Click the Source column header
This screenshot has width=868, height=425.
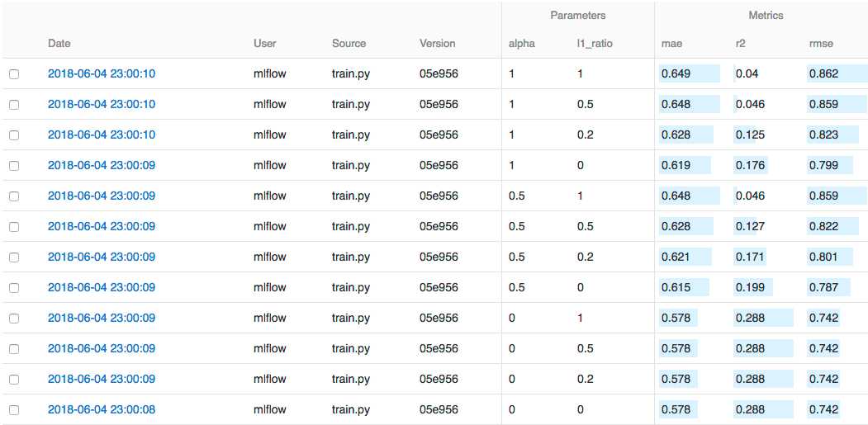pyautogui.click(x=349, y=43)
